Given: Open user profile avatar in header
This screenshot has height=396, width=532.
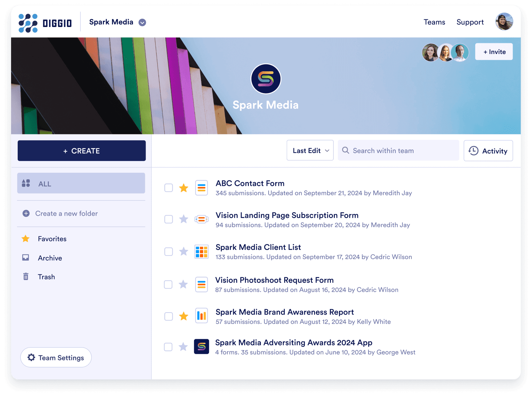Looking at the screenshot, I should pos(504,22).
